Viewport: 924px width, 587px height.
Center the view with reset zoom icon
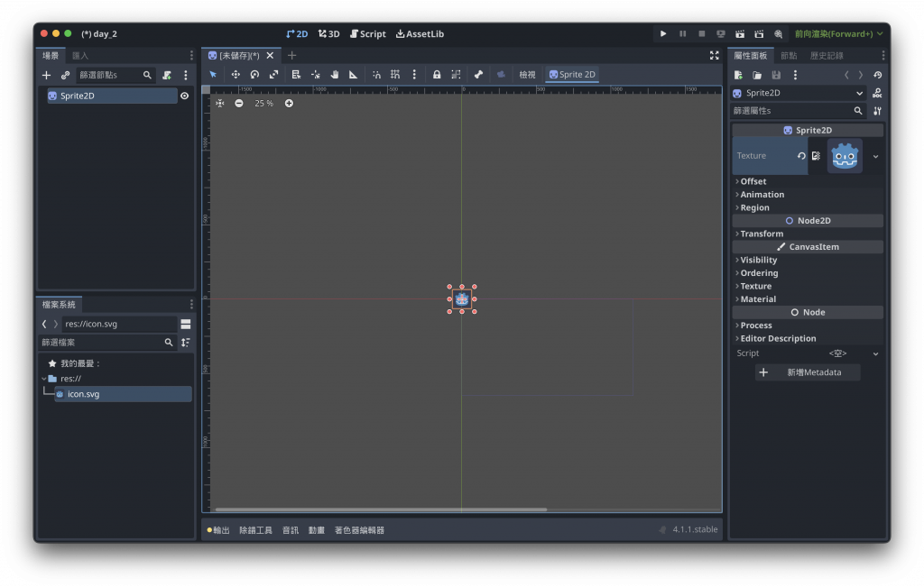pos(220,103)
